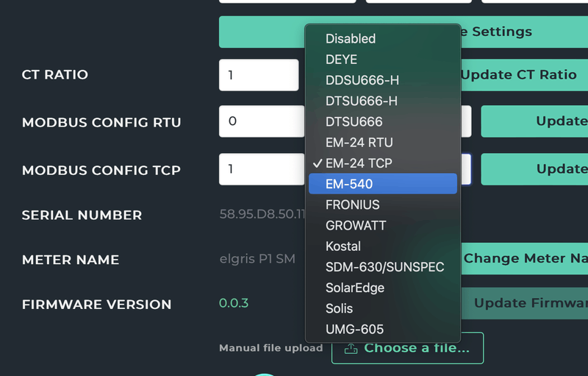Select Disabled in the meter dropdown

351,38
